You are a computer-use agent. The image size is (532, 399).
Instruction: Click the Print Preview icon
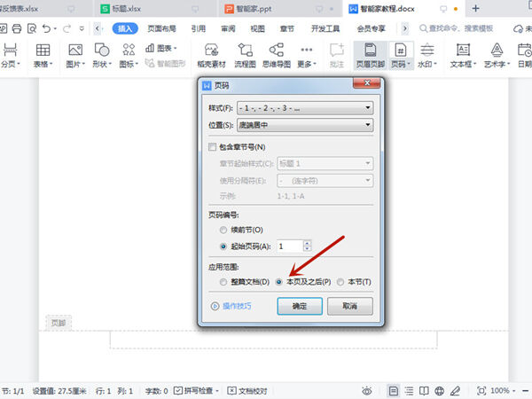coord(32,29)
